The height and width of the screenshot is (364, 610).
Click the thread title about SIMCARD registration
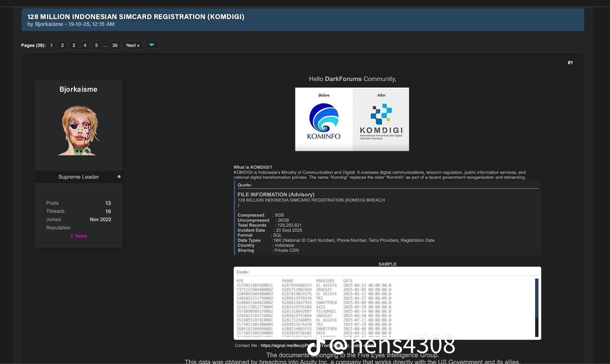[x=136, y=17]
